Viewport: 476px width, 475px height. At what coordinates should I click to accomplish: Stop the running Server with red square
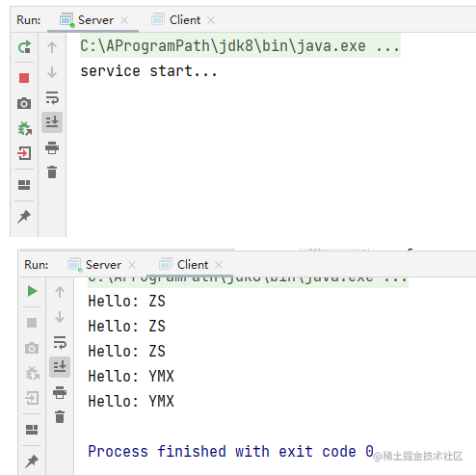24,78
